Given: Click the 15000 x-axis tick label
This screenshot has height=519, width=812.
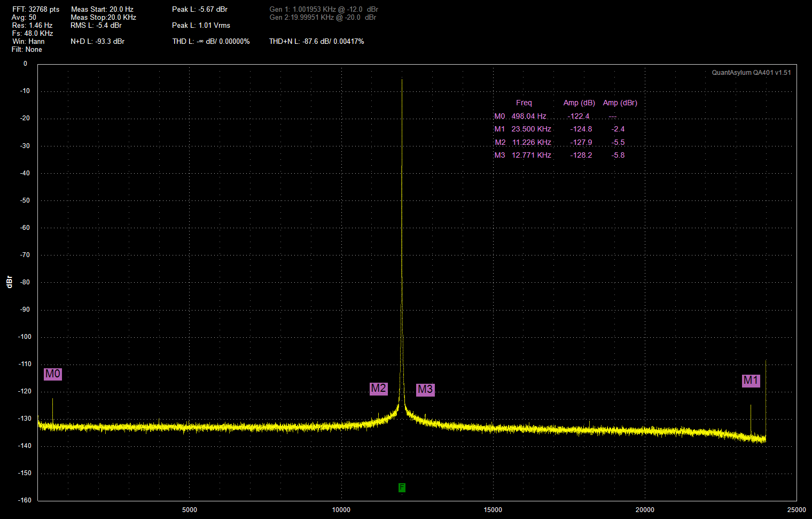Looking at the screenshot, I should tap(493, 509).
